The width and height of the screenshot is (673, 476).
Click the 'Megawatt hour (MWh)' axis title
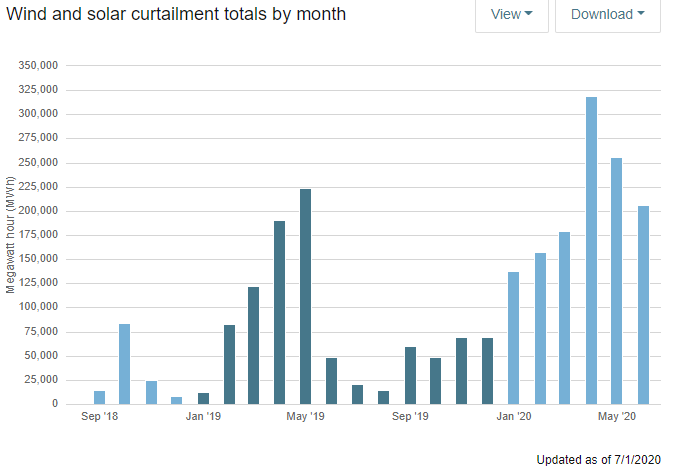pos(10,235)
